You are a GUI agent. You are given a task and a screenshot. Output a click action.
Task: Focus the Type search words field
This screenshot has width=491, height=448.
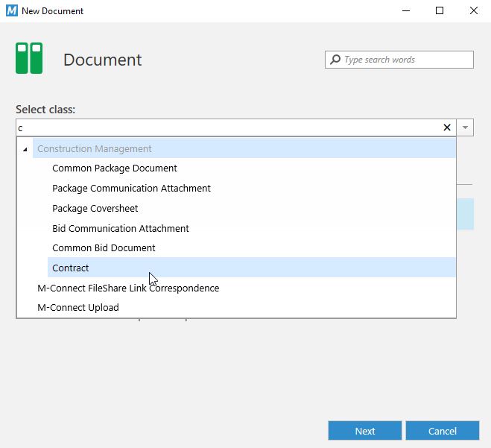399,60
